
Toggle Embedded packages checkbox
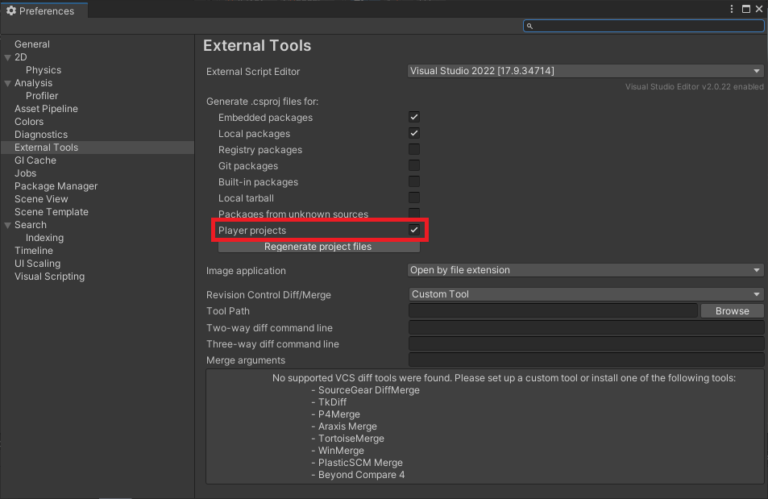(x=414, y=118)
